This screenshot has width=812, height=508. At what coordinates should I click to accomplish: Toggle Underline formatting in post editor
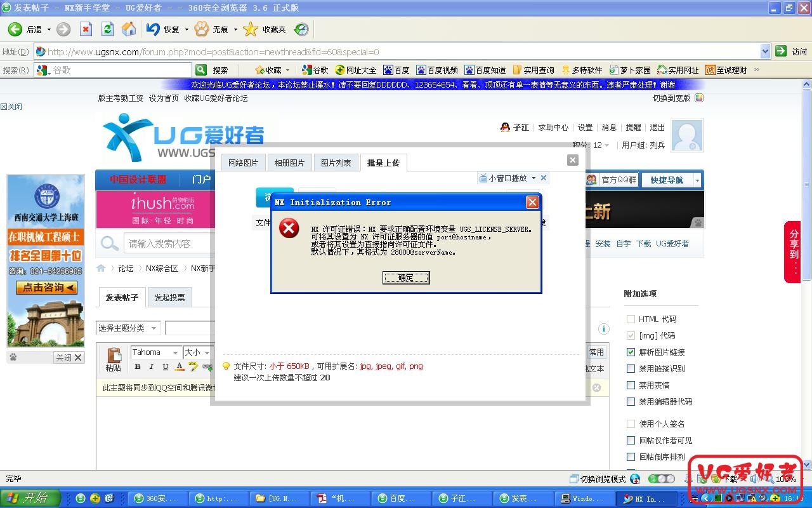pos(166,366)
